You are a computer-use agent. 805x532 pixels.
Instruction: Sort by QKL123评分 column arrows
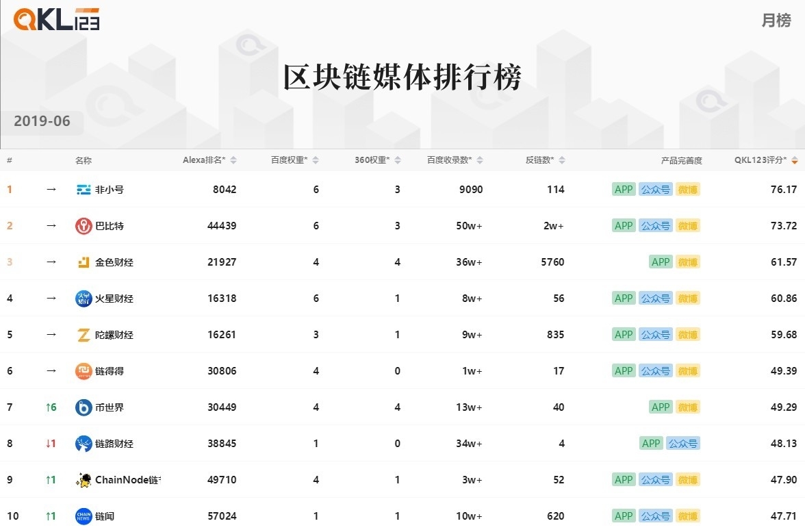pyautogui.click(x=795, y=160)
